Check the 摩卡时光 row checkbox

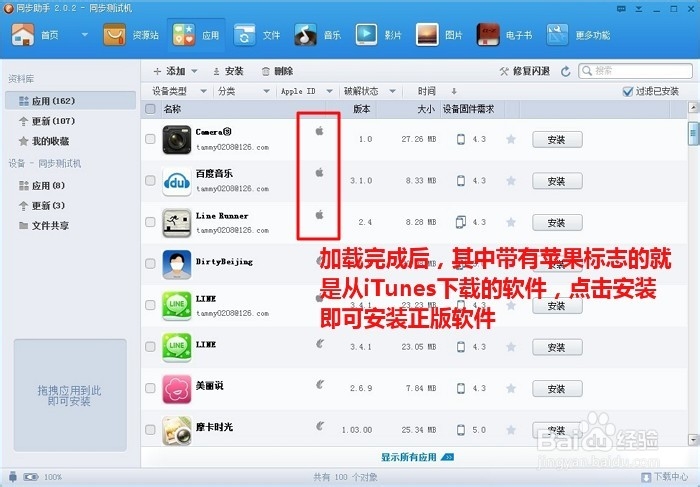150,429
